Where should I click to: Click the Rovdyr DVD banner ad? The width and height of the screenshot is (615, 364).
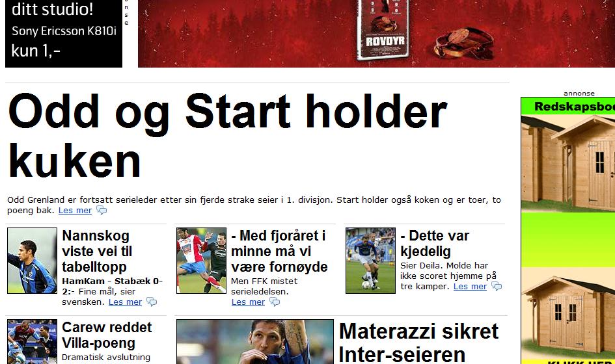(x=377, y=34)
